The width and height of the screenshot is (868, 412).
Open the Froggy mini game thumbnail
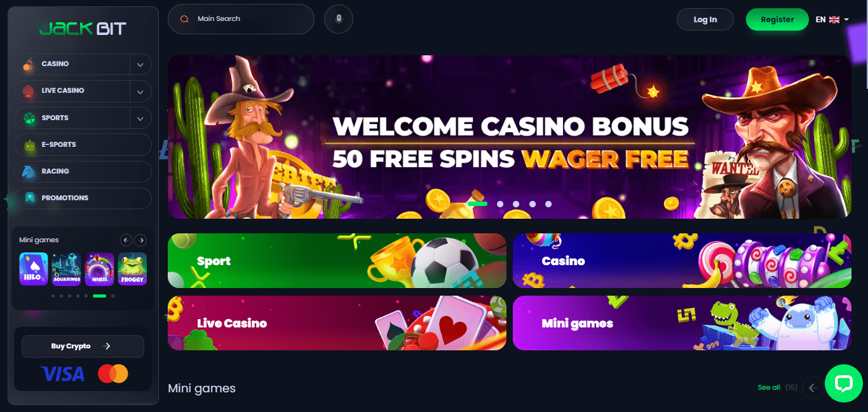132,269
